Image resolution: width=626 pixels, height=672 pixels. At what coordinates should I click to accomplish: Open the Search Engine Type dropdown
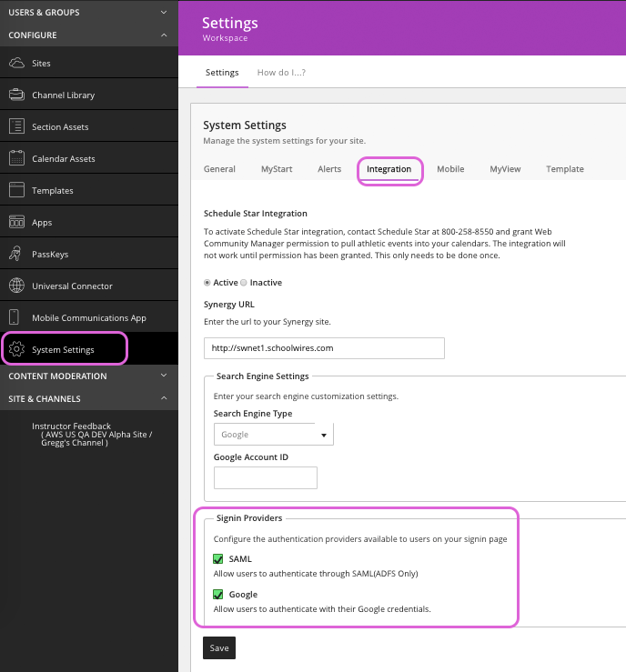(x=273, y=435)
